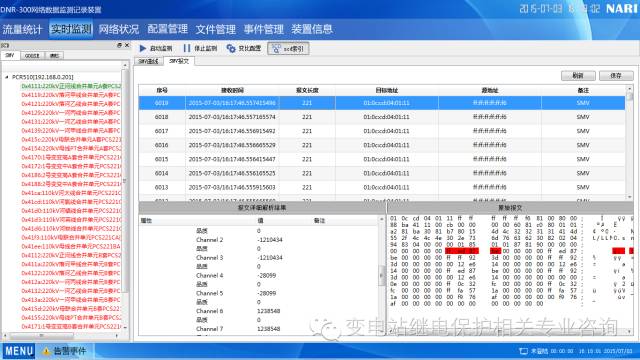Select tree item 0x4170
Viewport: 640px width, 360px height.
pos(71,157)
